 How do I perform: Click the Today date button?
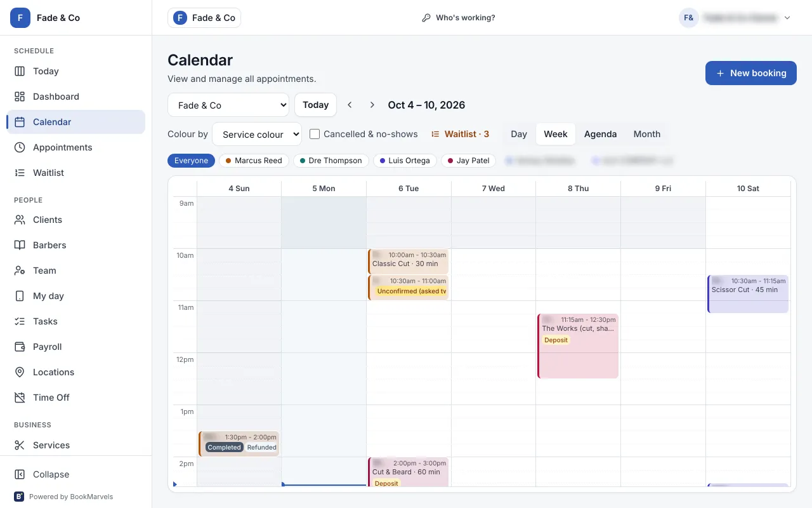point(315,105)
